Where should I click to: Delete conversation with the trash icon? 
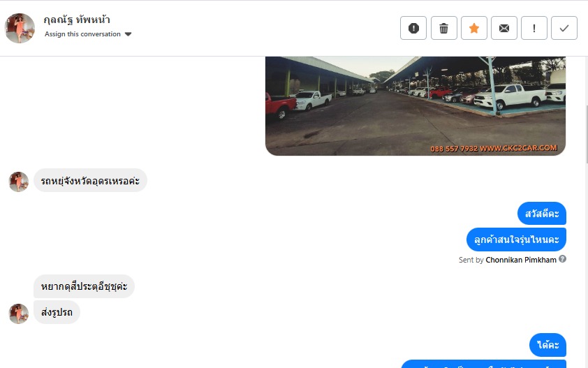pos(443,28)
